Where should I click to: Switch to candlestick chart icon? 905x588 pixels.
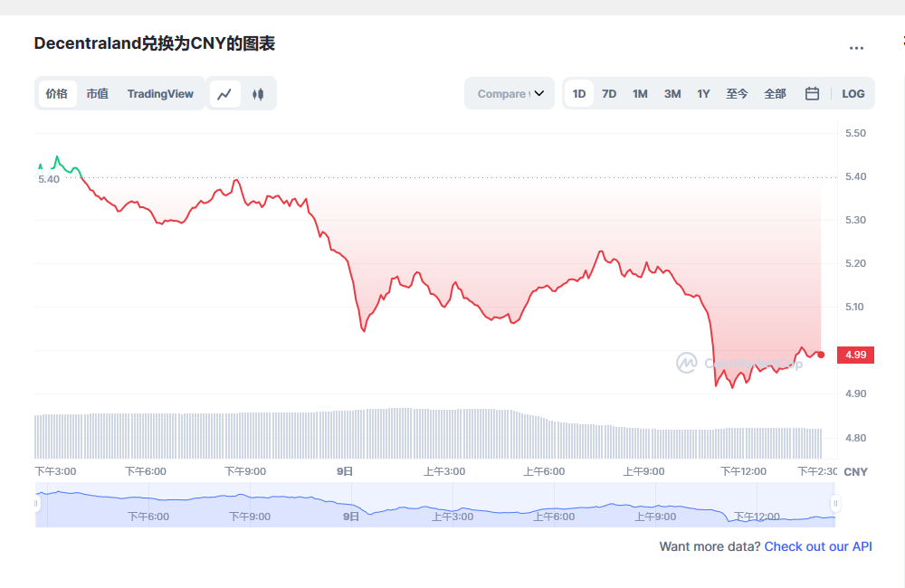pyautogui.click(x=258, y=93)
